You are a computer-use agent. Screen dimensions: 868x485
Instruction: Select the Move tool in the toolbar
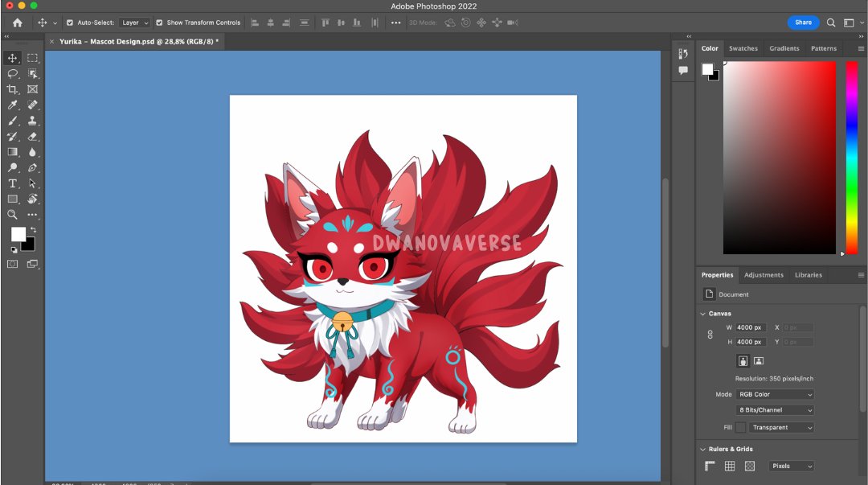12,58
